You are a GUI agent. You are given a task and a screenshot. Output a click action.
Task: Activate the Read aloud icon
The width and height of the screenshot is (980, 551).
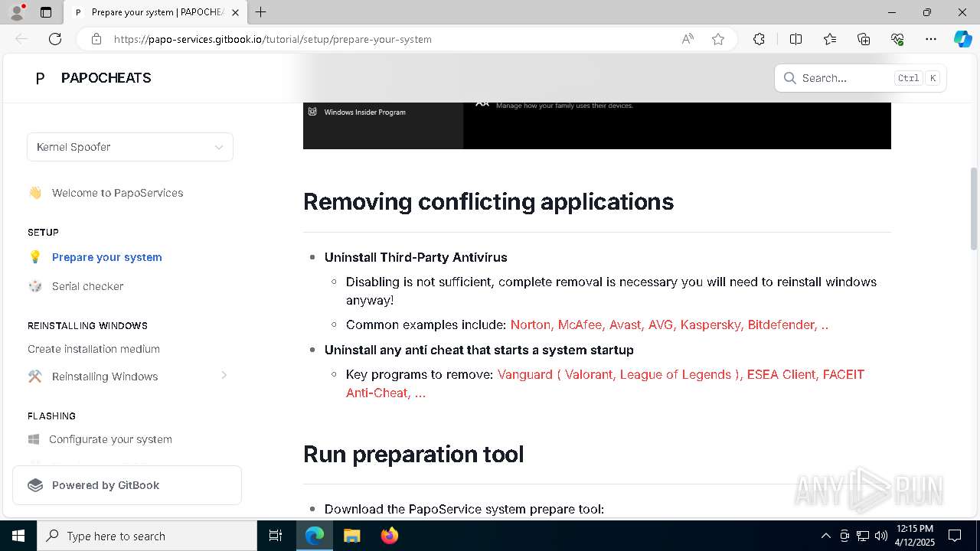coord(688,39)
